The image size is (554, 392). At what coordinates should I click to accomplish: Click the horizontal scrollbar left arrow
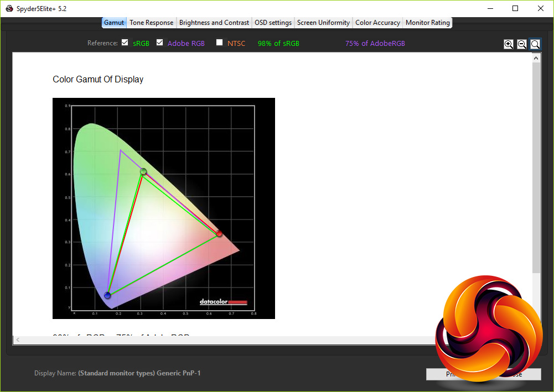pos(18,340)
